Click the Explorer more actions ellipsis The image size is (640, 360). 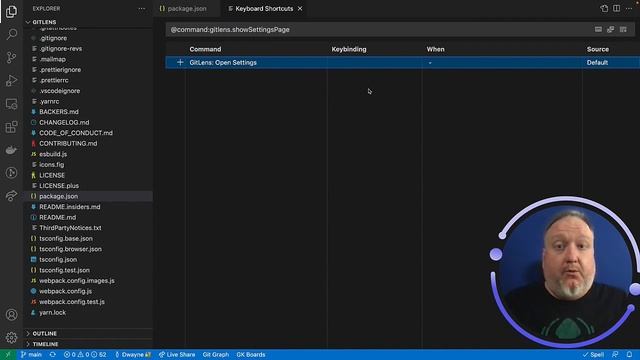coord(142,9)
